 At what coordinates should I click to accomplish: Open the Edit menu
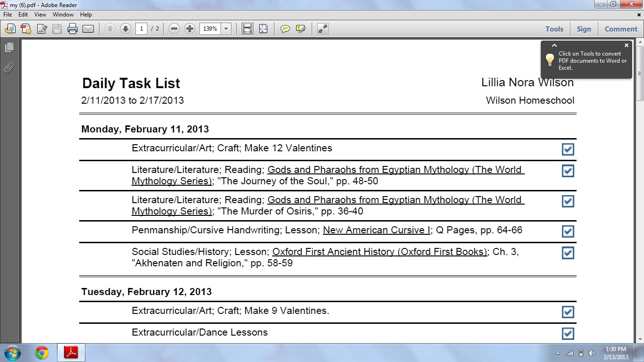point(23,15)
